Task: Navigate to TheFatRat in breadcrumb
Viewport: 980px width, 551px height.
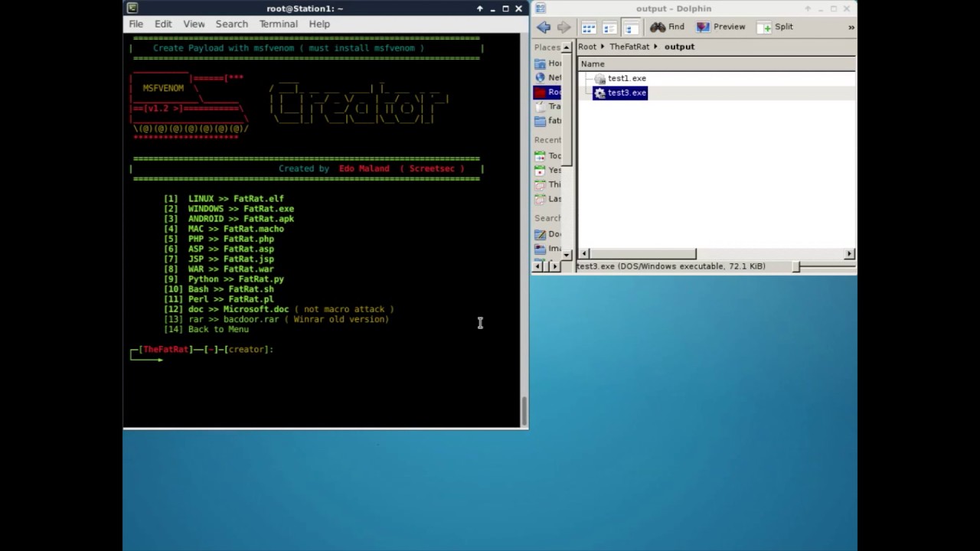Action: click(629, 47)
